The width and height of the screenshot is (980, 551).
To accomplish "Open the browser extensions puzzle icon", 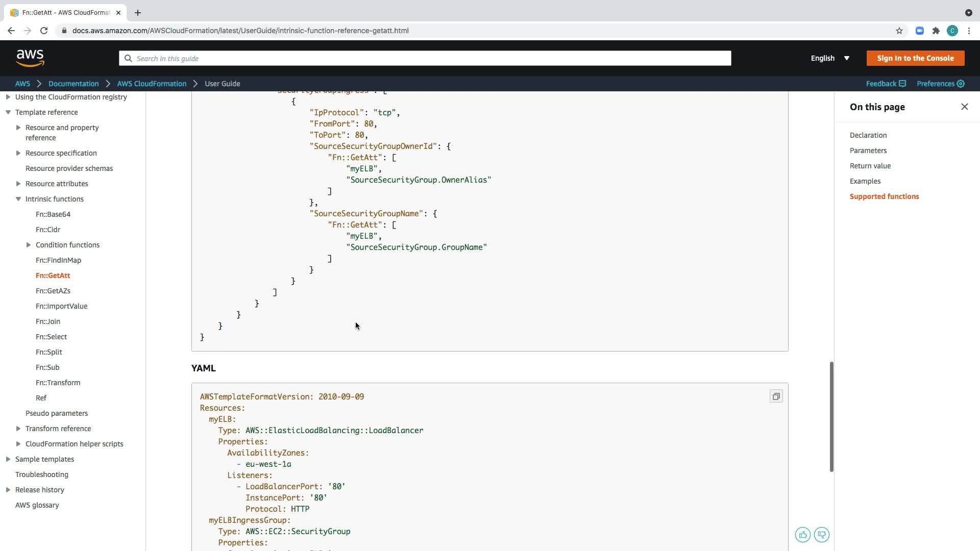I will click(936, 31).
